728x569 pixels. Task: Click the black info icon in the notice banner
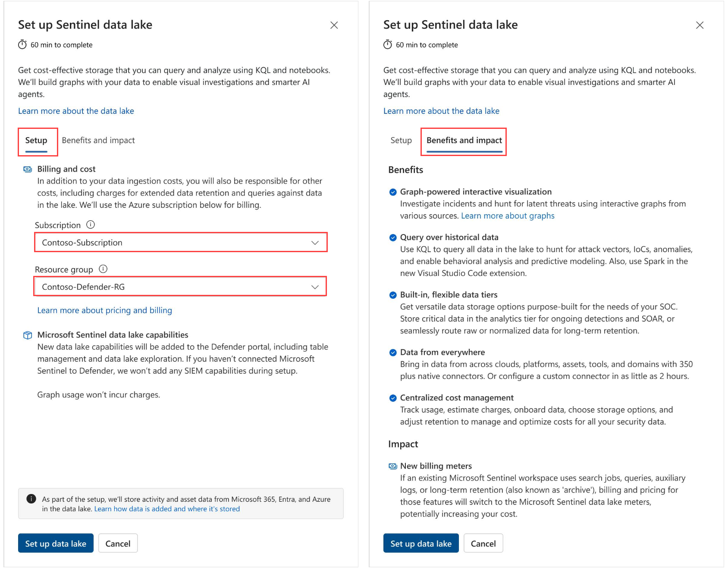pyautogui.click(x=31, y=499)
